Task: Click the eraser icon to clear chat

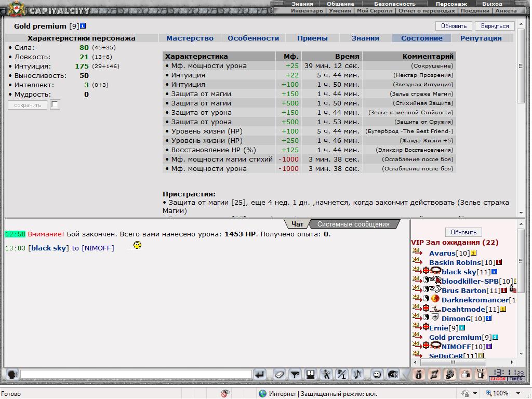Action: (279, 375)
